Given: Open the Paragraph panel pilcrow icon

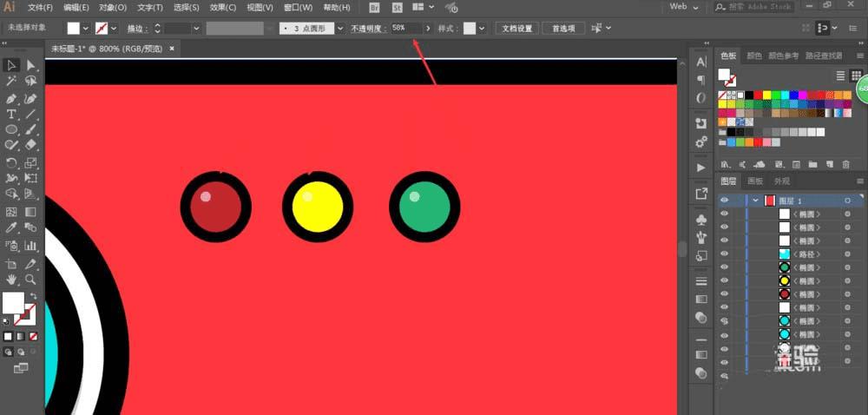Looking at the screenshot, I should click(701, 80).
